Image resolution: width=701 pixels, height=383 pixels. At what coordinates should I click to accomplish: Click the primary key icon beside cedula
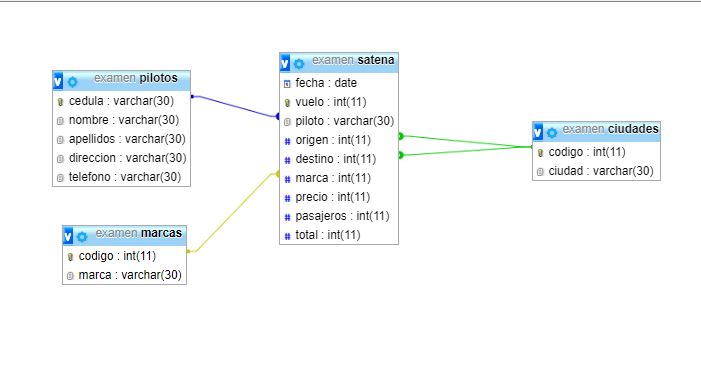(60, 102)
